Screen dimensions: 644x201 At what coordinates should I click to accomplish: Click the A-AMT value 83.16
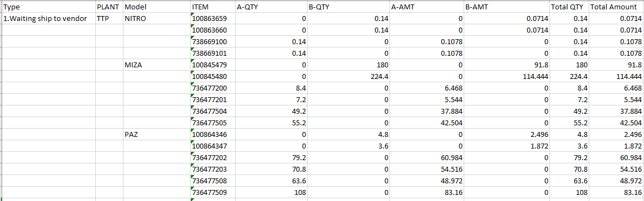427,192
